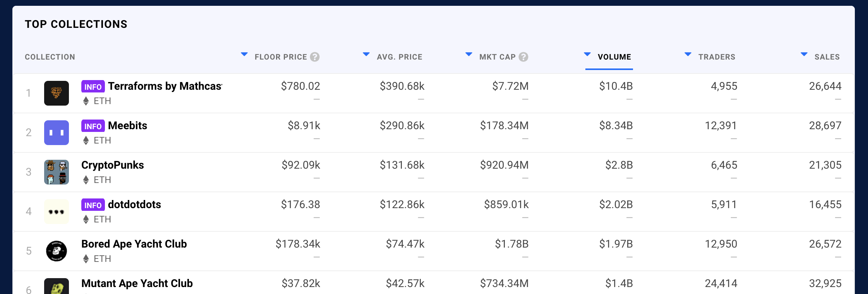Click Bored Ape traders count 12,950

[x=721, y=244]
